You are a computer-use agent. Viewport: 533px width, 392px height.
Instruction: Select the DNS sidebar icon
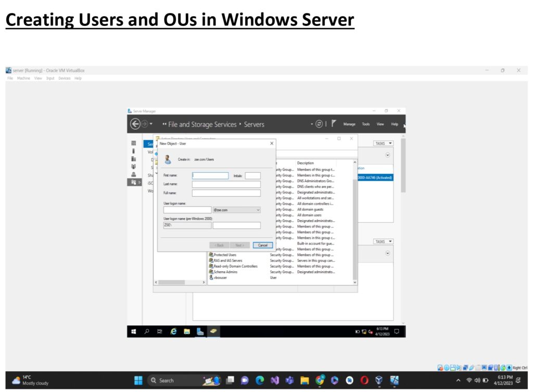[134, 174]
